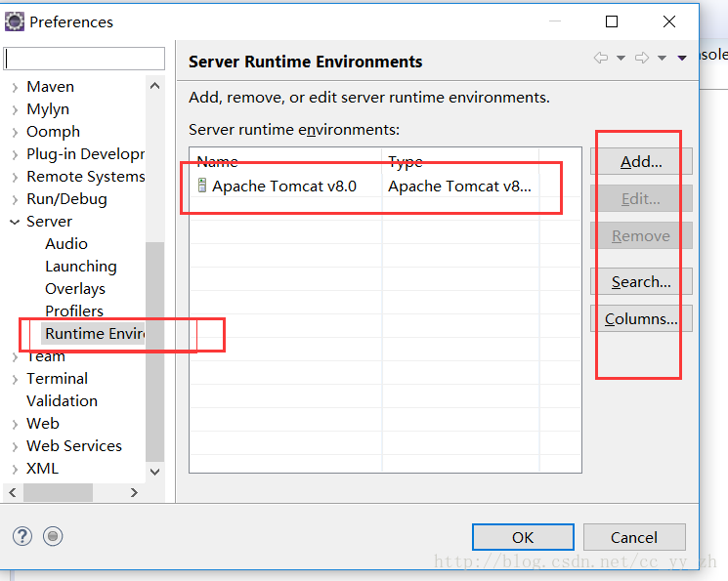Screen dimensions: 728x581
Task: Select the Web Services preference item
Action: point(74,446)
